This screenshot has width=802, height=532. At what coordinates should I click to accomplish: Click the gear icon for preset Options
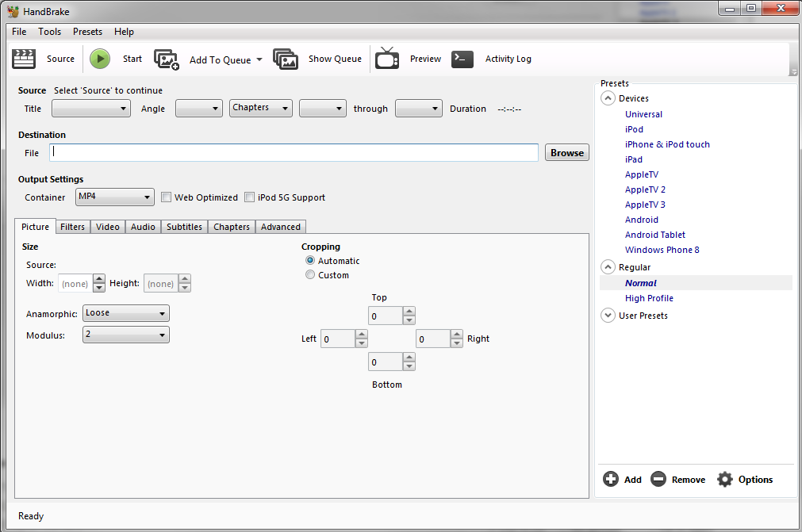pos(725,479)
